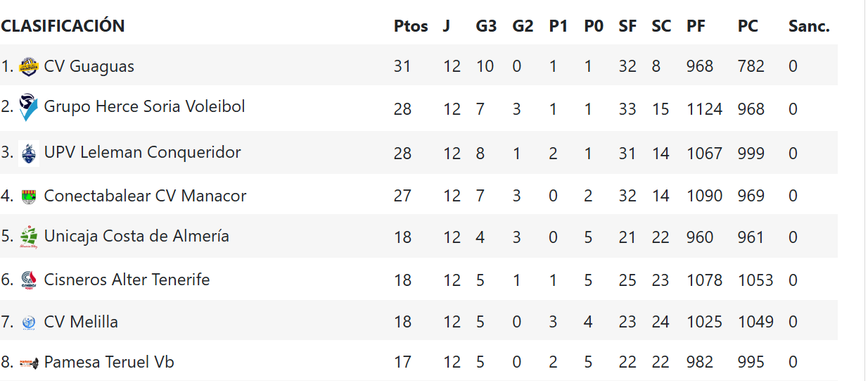Click the Grupo Herce Soria Voleibol logo

[28, 108]
